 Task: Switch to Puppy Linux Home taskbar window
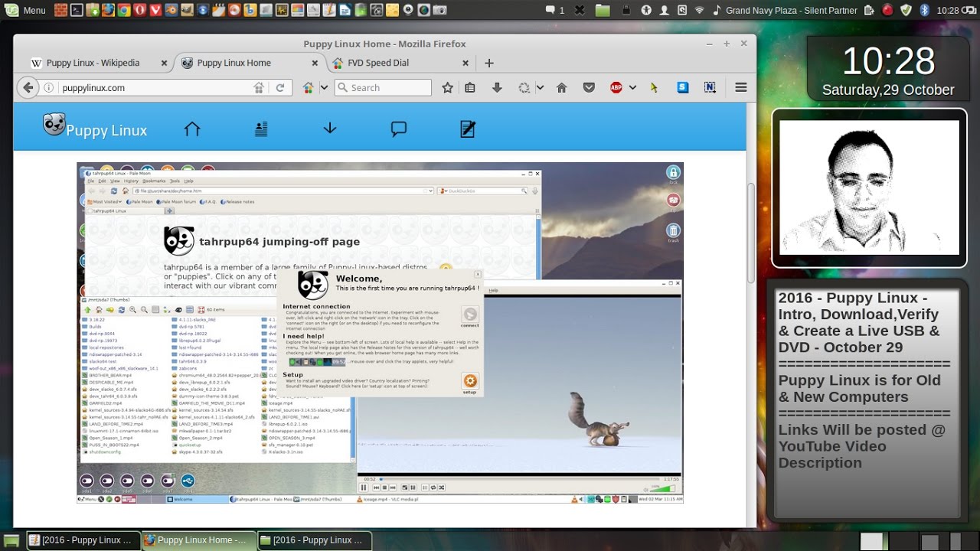(199, 540)
